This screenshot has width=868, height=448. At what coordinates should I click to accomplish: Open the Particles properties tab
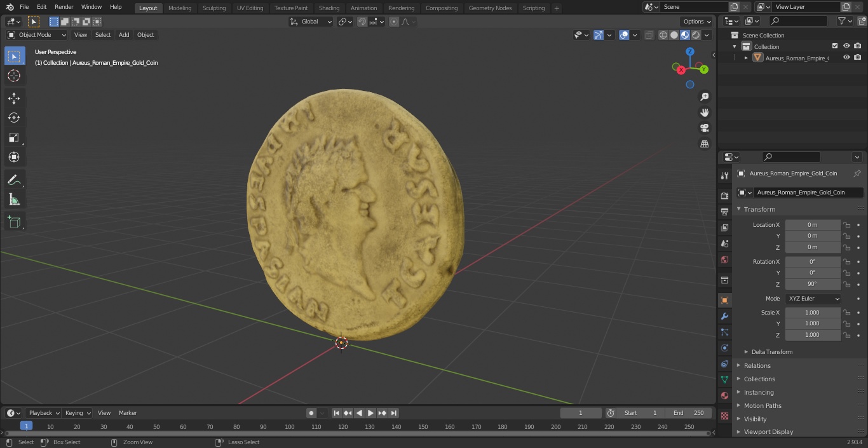pyautogui.click(x=724, y=332)
